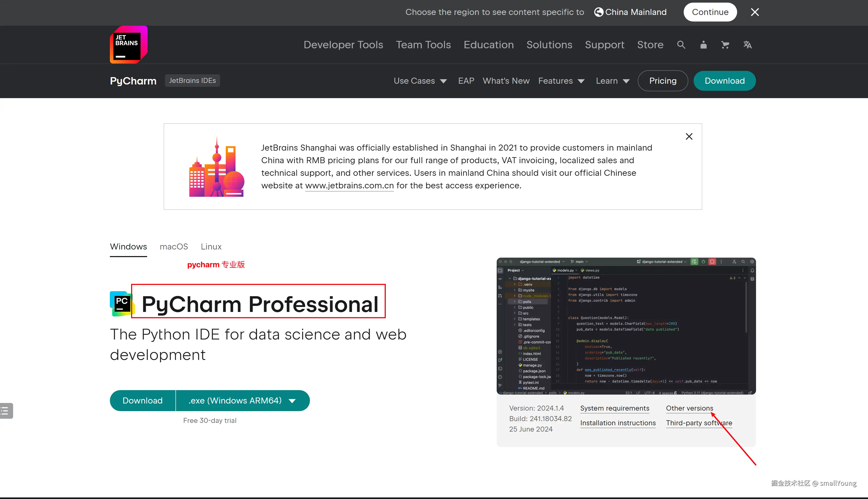Switch to the macOS tab
This screenshot has height=499, width=868.
click(174, 246)
